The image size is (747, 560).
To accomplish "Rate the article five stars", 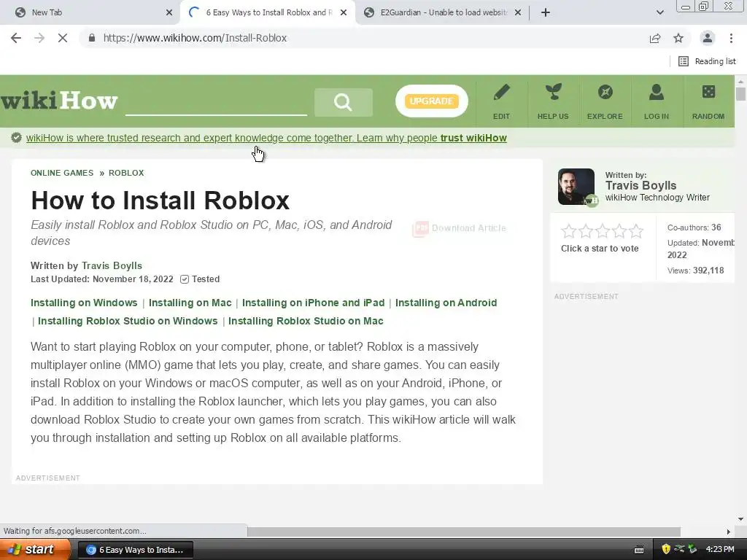I will click(x=636, y=231).
